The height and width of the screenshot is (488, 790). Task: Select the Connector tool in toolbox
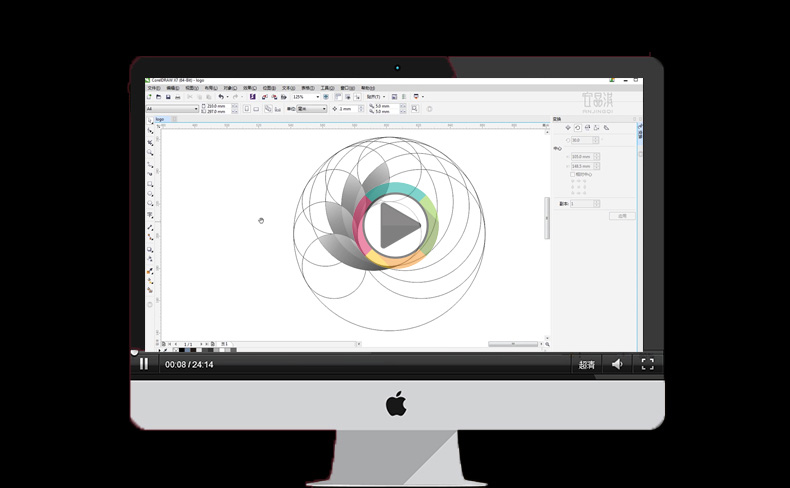point(150,237)
